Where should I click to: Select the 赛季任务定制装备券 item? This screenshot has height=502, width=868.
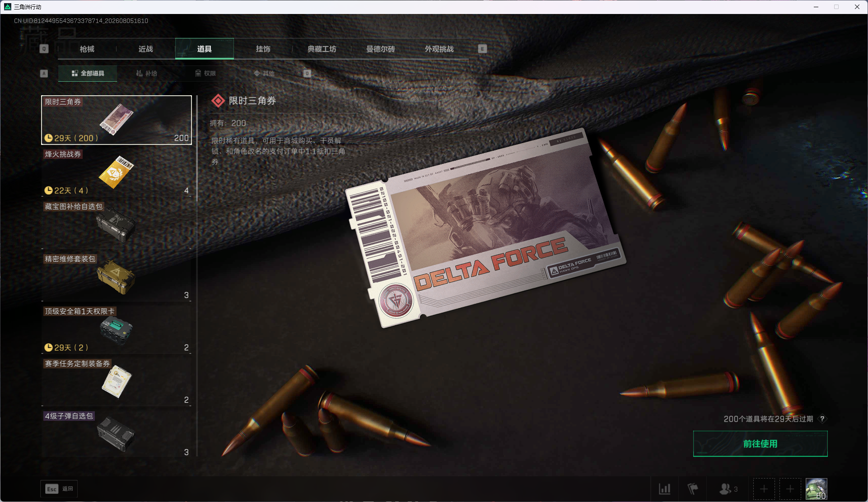click(x=117, y=382)
